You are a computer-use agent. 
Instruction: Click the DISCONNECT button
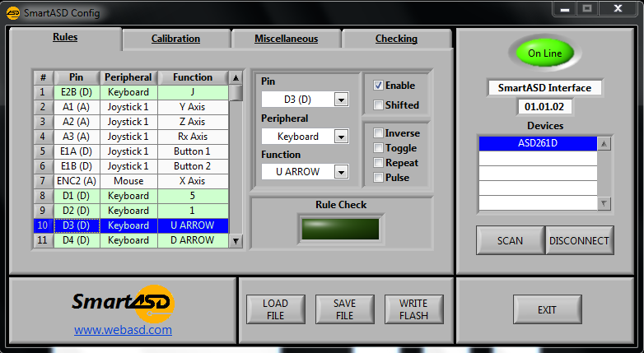(x=579, y=240)
